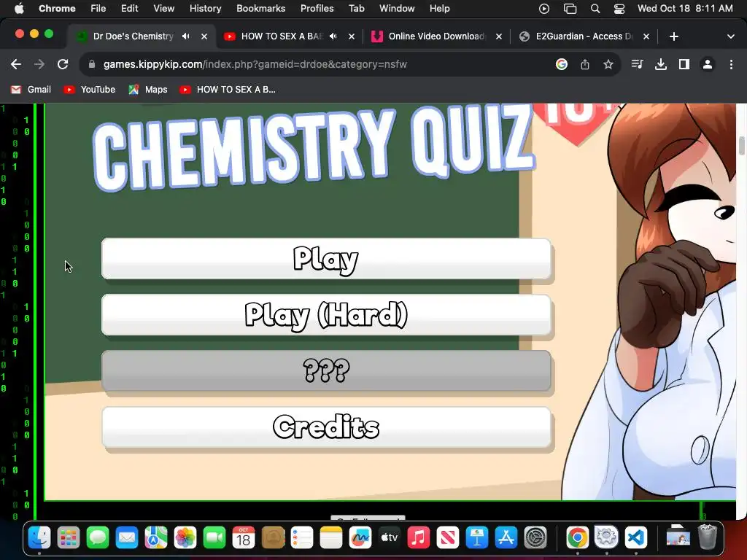
Task: Mute the Dr Doe's Chemistry tab audio
Action: click(x=186, y=36)
